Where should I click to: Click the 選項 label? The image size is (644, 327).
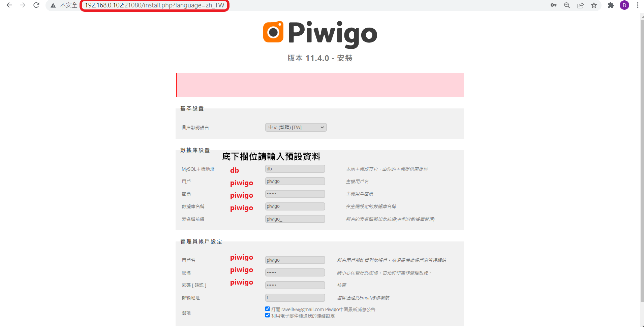point(186,313)
